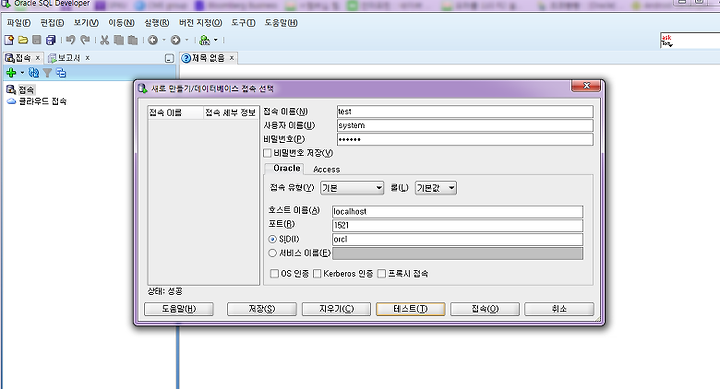
Task: Click the Undo toolbar icon
Action: (70, 40)
